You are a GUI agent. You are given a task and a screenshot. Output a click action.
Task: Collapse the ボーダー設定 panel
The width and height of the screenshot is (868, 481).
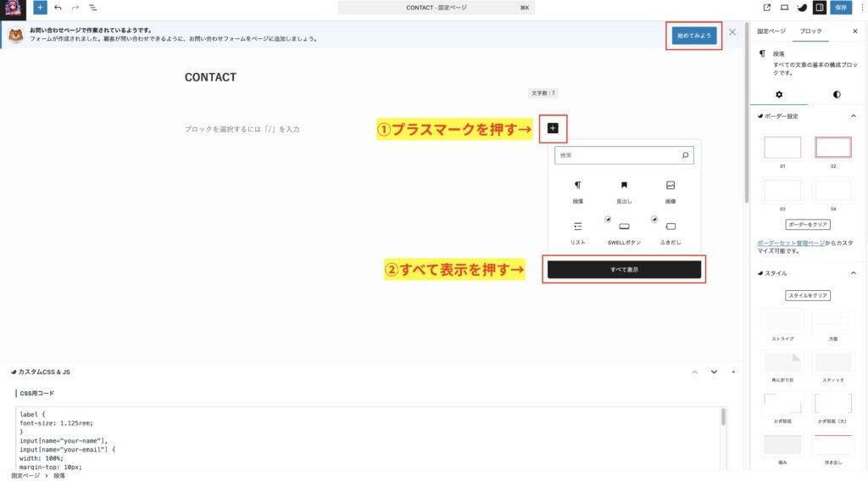[853, 116]
